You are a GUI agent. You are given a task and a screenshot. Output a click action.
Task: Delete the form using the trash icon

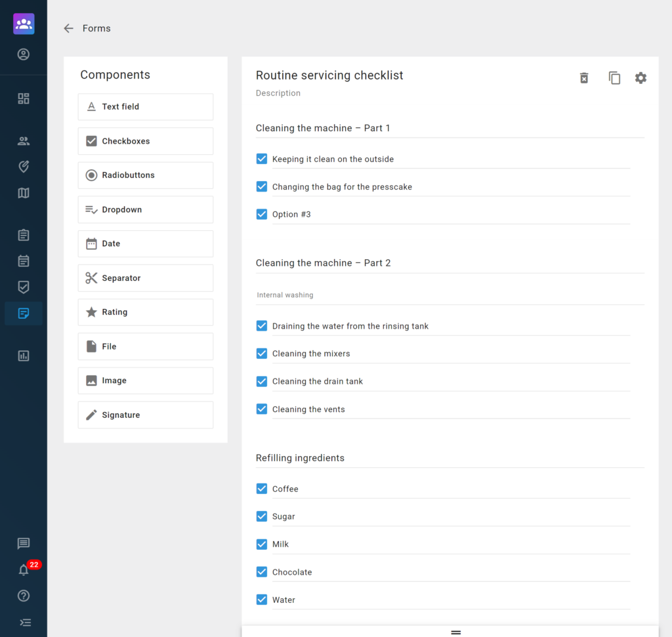(584, 78)
